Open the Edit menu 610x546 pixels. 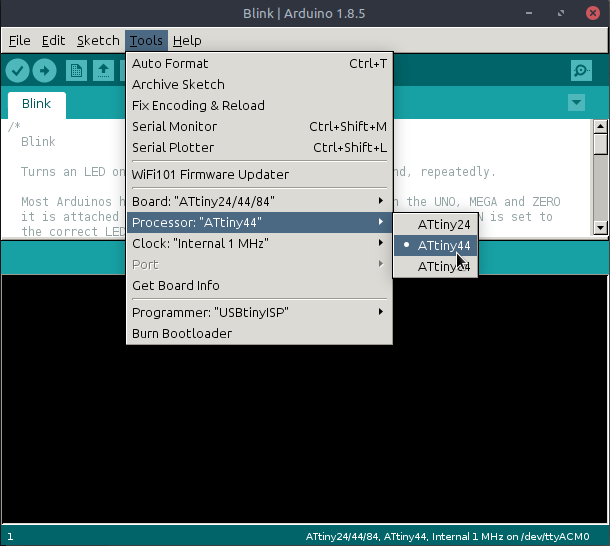click(53, 40)
